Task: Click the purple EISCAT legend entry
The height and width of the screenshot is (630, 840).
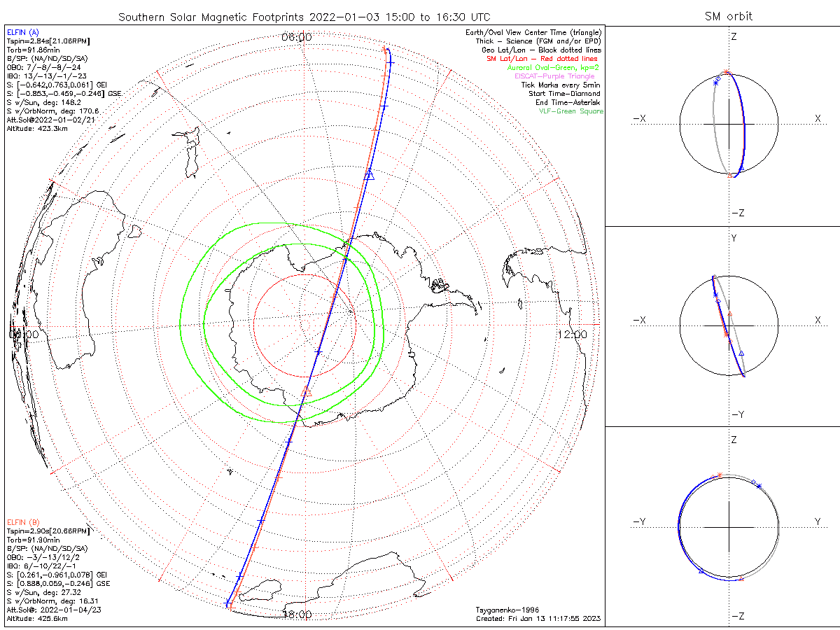Action: (x=559, y=76)
